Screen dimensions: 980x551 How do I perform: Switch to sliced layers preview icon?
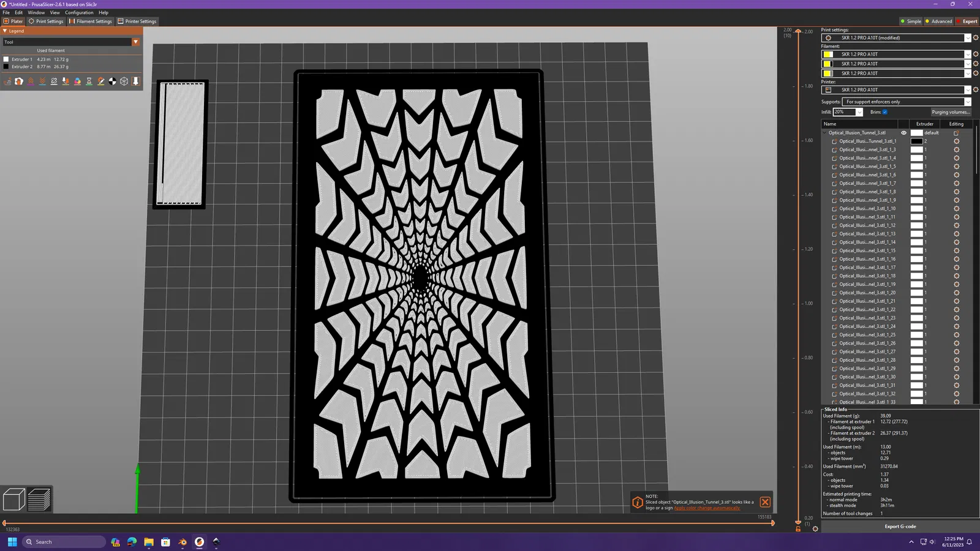click(39, 499)
